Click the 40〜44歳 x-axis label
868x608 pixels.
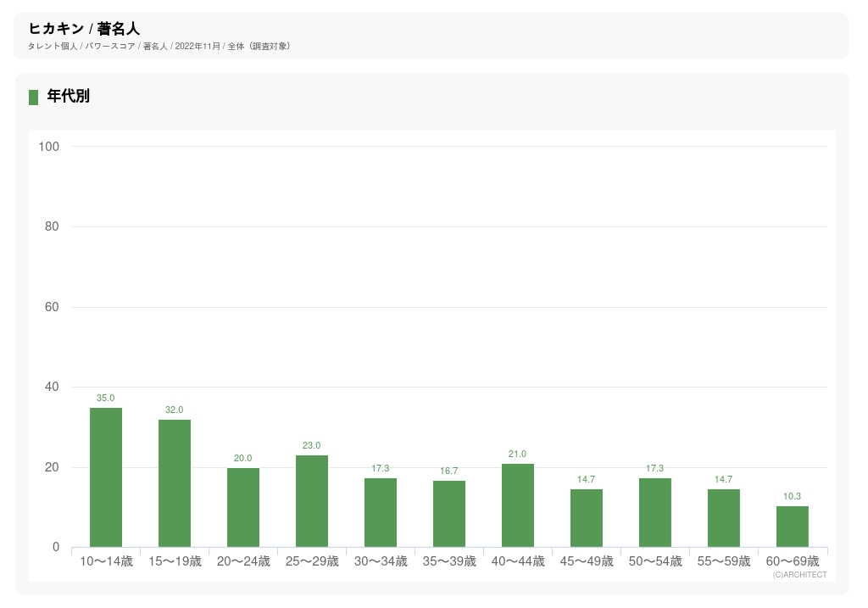(x=518, y=561)
